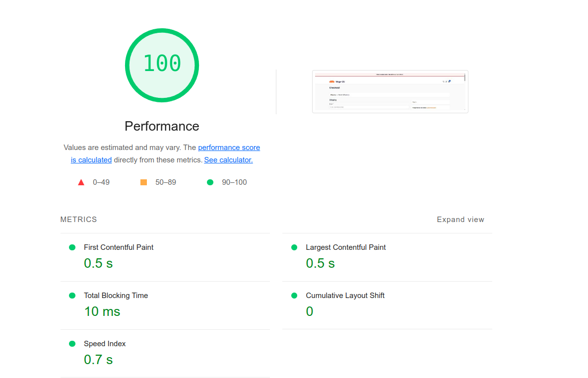Click the 90–100 legend range text
The image size is (588, 378).
[x=234, y=182]
